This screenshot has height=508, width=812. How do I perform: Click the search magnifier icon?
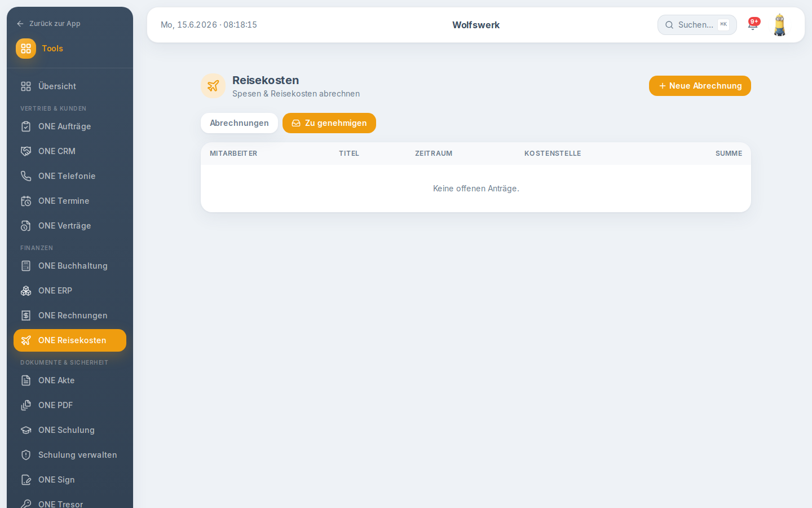[x=669, y=25]
